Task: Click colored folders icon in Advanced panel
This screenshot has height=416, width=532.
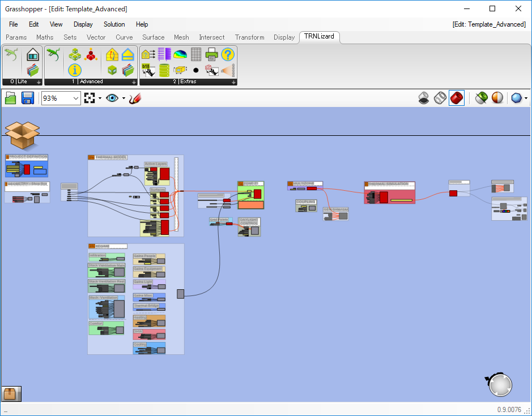Action: coord(128,70)
